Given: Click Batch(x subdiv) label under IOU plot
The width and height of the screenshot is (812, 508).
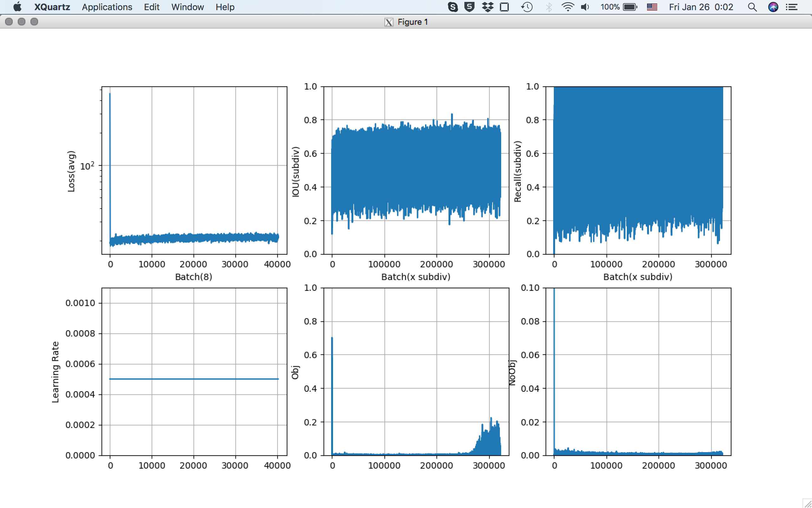Looking at the screenshot, I should [x=416, y=277].
